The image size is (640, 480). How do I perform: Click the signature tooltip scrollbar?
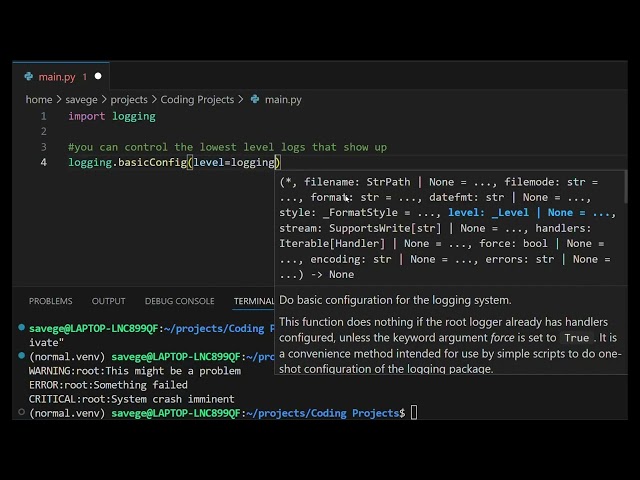(x=626, y=187)
